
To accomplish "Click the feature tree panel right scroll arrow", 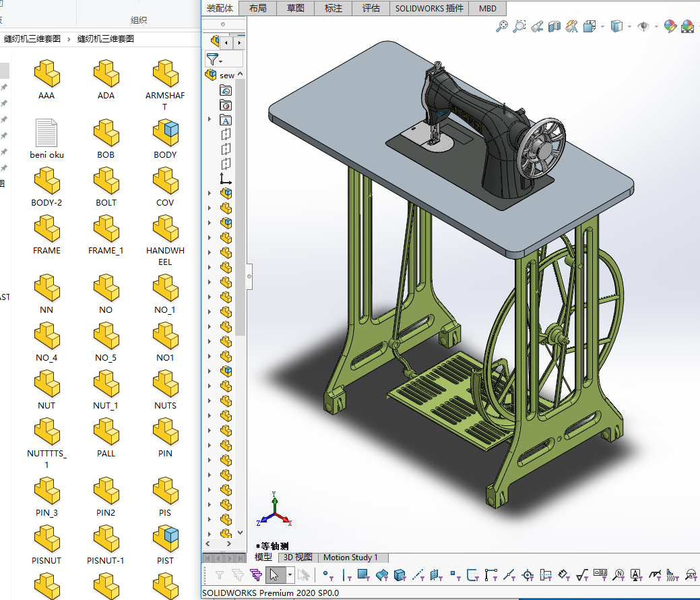I will (238, 43).
